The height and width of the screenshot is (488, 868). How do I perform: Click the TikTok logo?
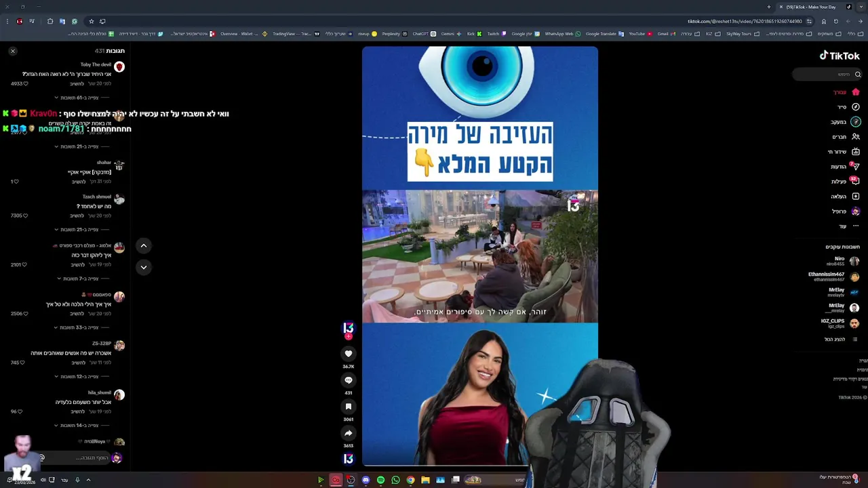pyautogui.click(x=840, y=56)
